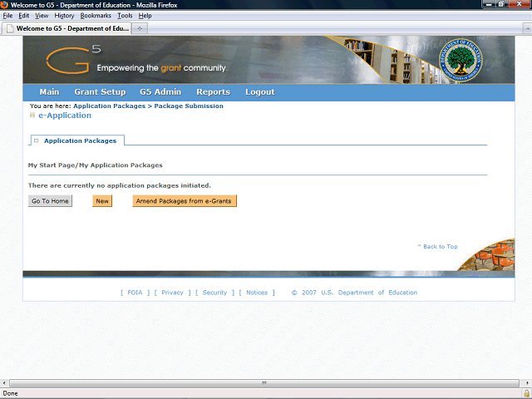This screenshot has height=399, width=532.
Task: Open Reports in navigation bar
Action: point(213,92)
